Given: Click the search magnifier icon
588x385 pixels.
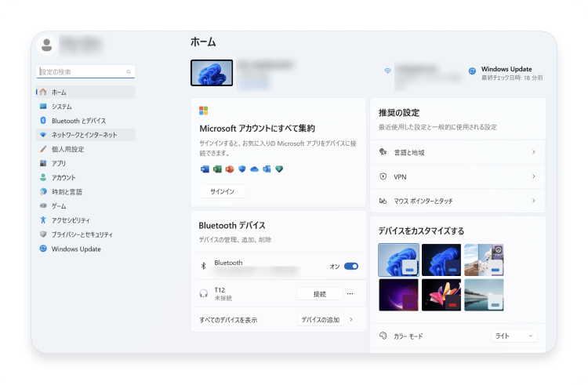Looking at the screenshot, I should (129, 71).
